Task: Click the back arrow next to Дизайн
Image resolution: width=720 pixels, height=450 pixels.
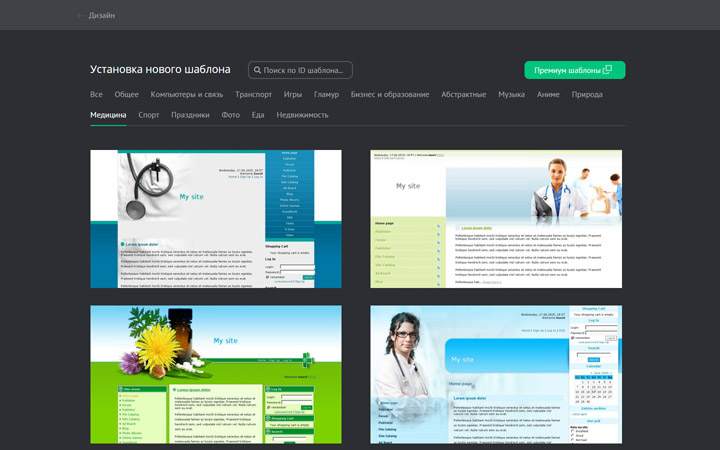Action: (81, 16)
